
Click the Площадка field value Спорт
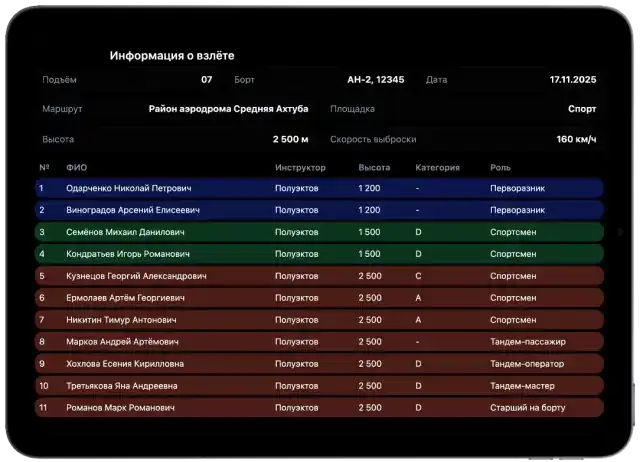[582, 109]
